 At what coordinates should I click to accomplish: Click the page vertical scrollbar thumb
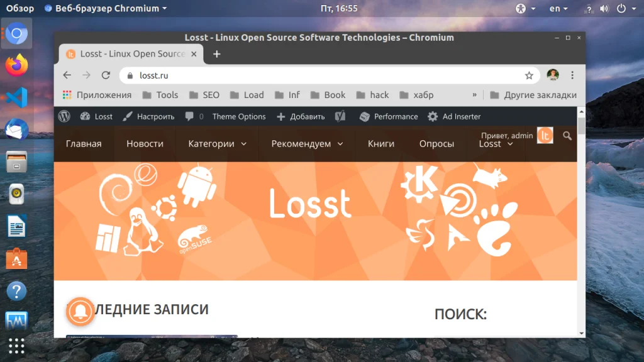[581, 126]
